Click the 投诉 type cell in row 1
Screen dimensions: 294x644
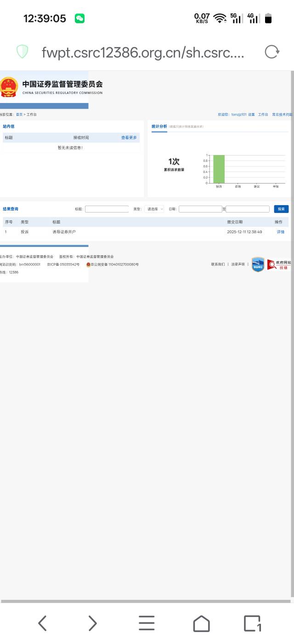(x=25, y=232)
